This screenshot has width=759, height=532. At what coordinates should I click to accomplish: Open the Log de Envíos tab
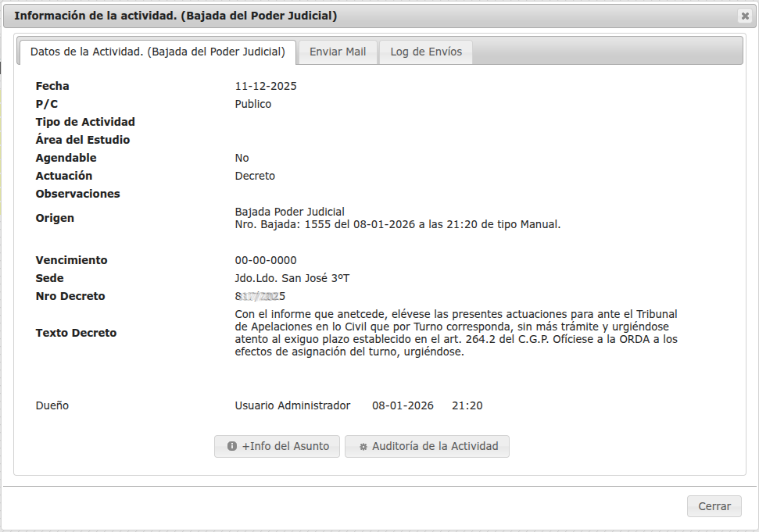[426, 52]
